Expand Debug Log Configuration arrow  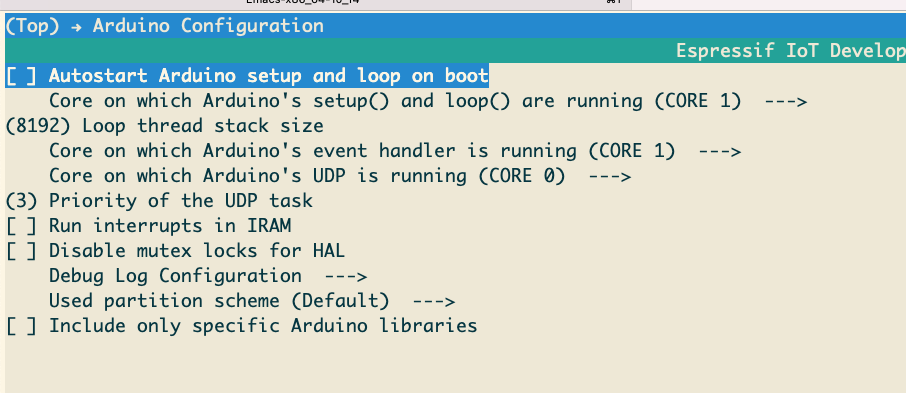click(x=346, y=276)
